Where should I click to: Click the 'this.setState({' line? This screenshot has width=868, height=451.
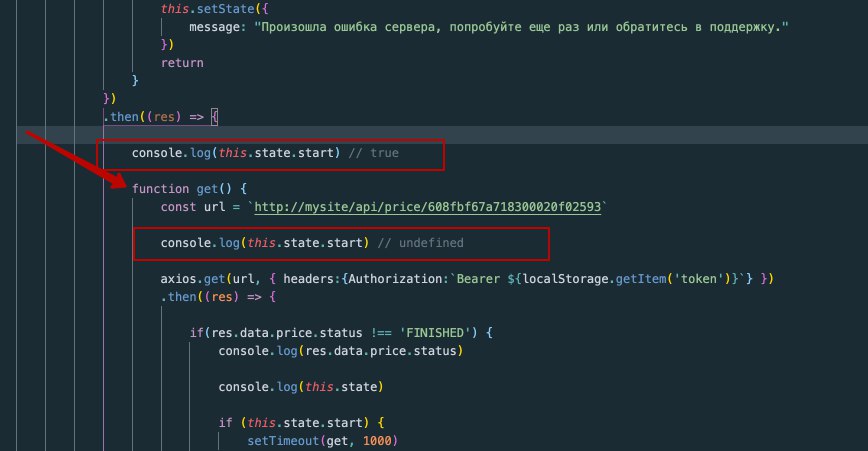click(x=215, y=9)
